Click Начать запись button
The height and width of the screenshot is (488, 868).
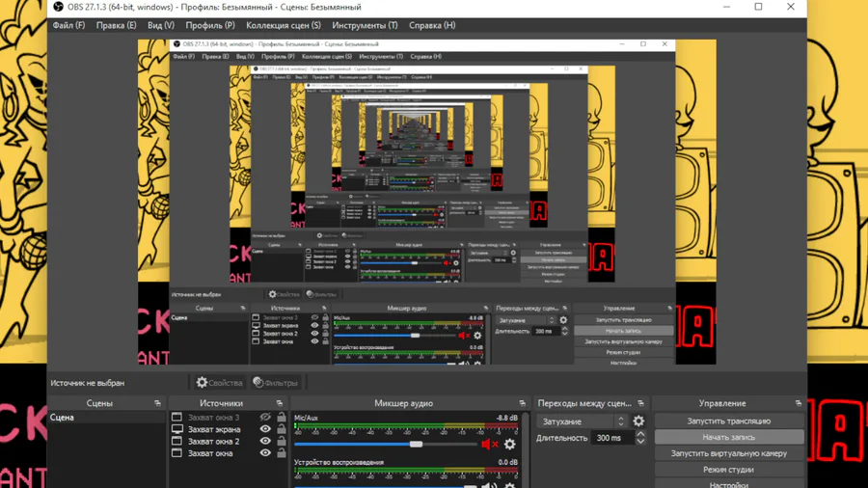[x=728, y=437]
